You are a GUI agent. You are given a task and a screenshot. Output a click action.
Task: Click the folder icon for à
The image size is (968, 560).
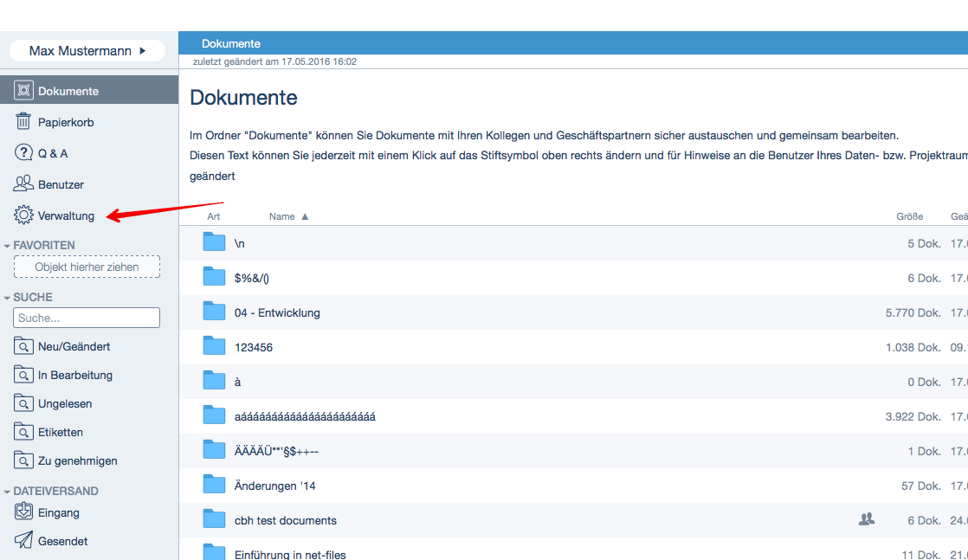coord(214,380)
